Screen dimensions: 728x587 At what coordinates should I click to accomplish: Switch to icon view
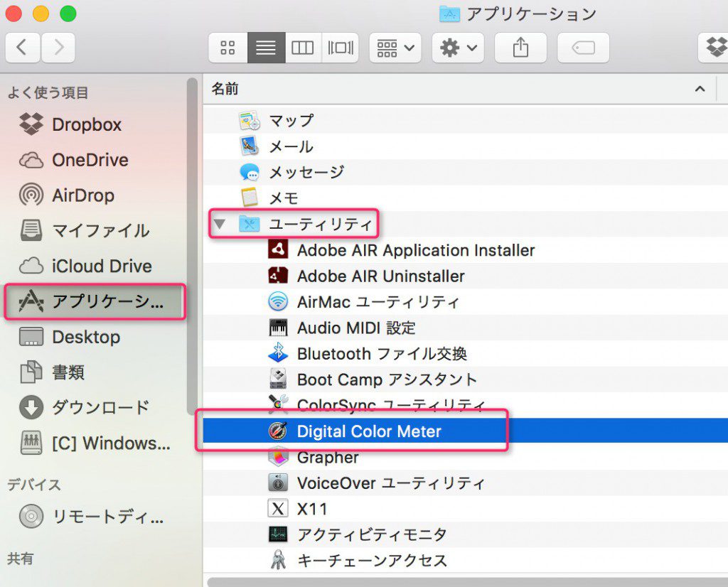point(228,48)
